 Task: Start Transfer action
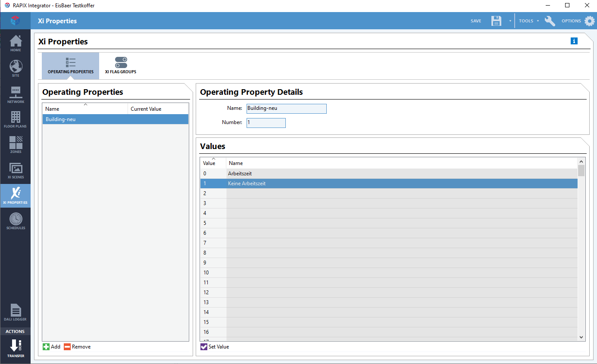point(16,349)
